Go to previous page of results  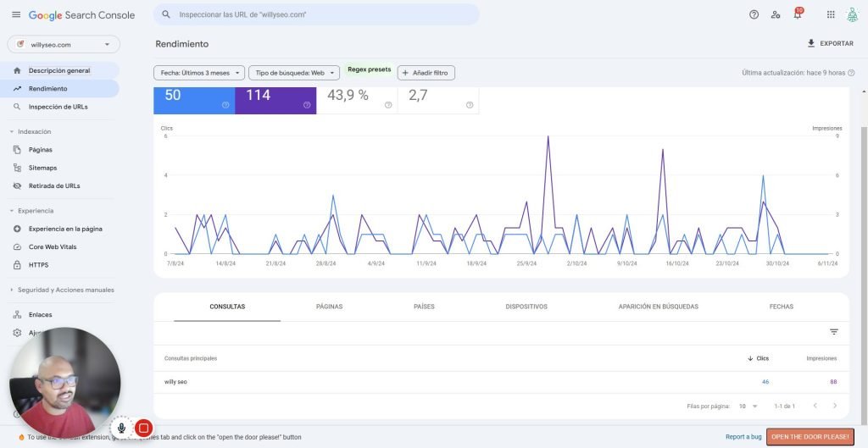pyautogui.click(x=815, y=406)
